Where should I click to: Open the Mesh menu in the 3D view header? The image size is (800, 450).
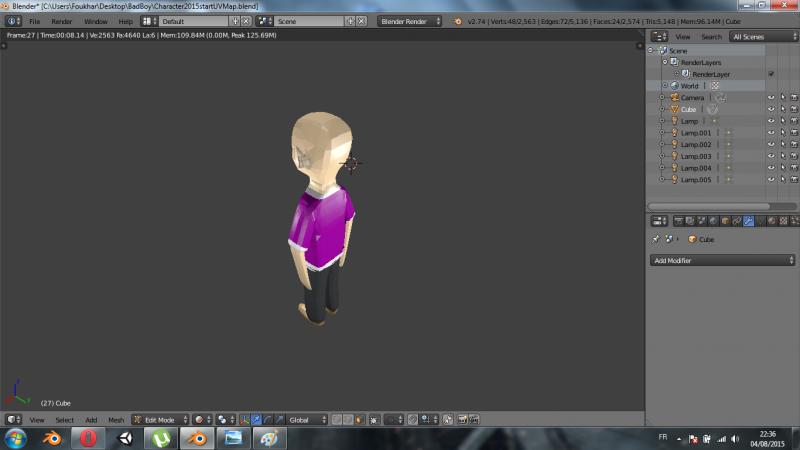[116, 420]
